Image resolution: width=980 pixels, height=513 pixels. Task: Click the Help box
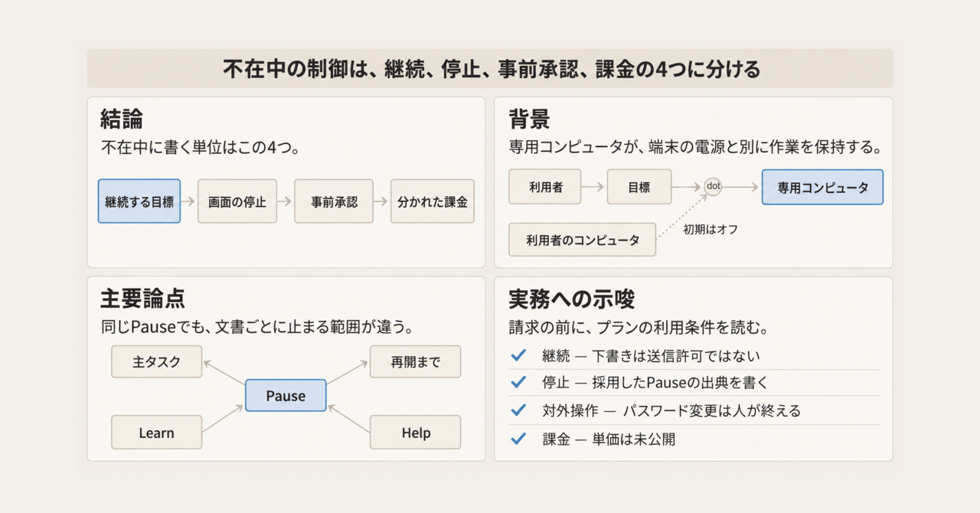pyautogui.click(x=416, y=433)
